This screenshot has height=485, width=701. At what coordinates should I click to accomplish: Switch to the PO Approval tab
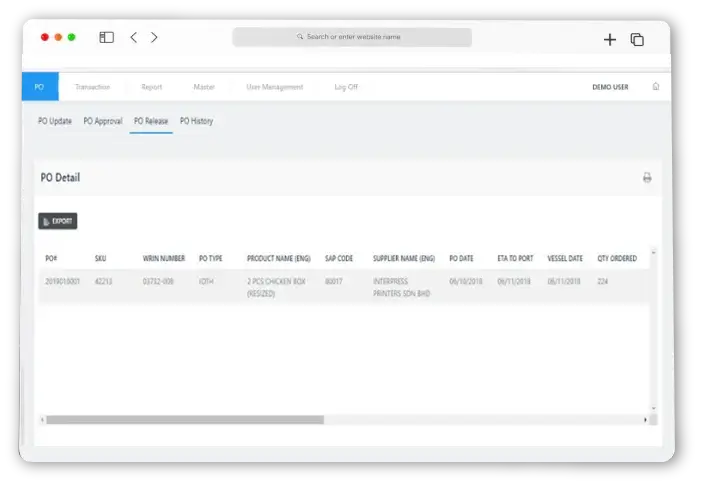(103, 121)
